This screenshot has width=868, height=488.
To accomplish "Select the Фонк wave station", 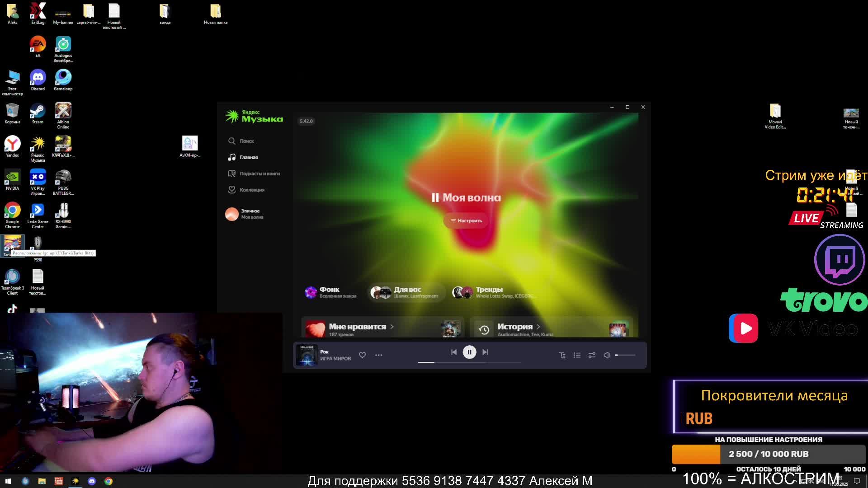I will click(330, 292).
